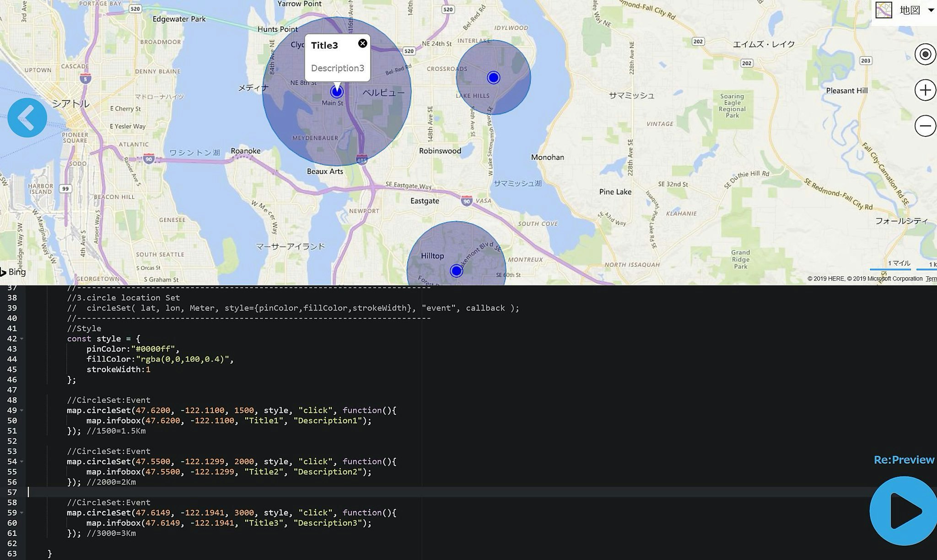Click line number 59 in the gutter
937x560 pixels.
[x=13, y=512]
